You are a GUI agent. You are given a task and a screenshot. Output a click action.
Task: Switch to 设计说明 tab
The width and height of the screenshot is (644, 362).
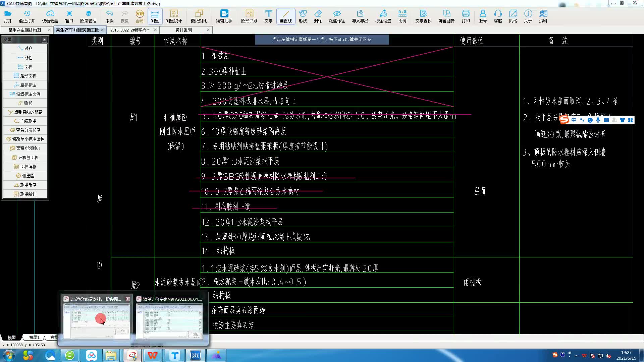pyautogui.click(x=183, y=30)
